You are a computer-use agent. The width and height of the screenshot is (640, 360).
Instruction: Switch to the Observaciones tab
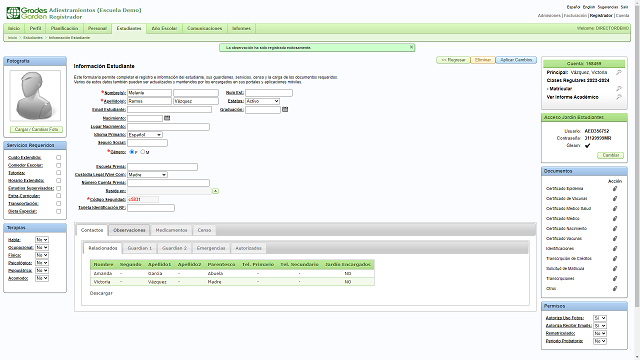click(x=129, y=230)
